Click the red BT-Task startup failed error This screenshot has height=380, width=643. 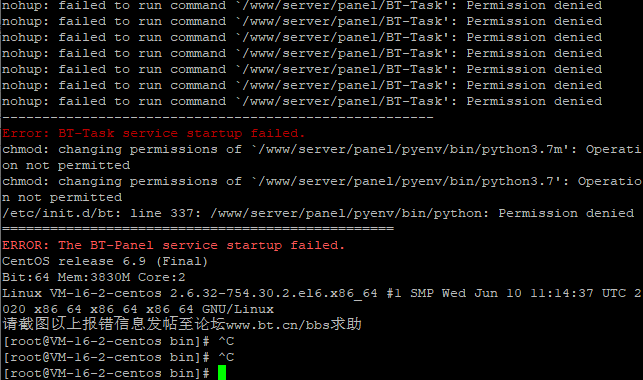tap(154, 133)
